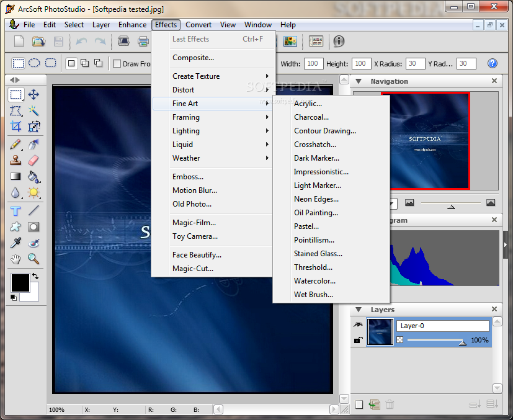Expand the Framing submenu
The width and height of the screenshot is (513, 420).
[212, 117]
